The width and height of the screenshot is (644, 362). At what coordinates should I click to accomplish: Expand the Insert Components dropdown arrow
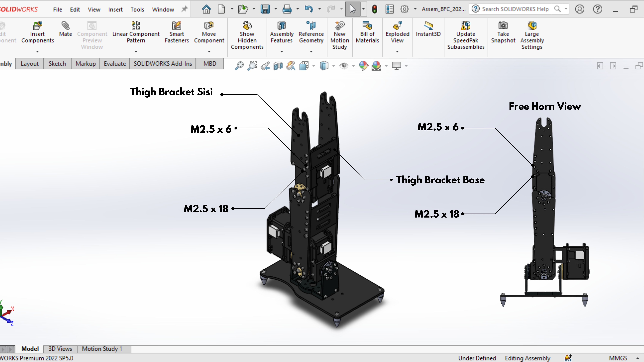37,51
